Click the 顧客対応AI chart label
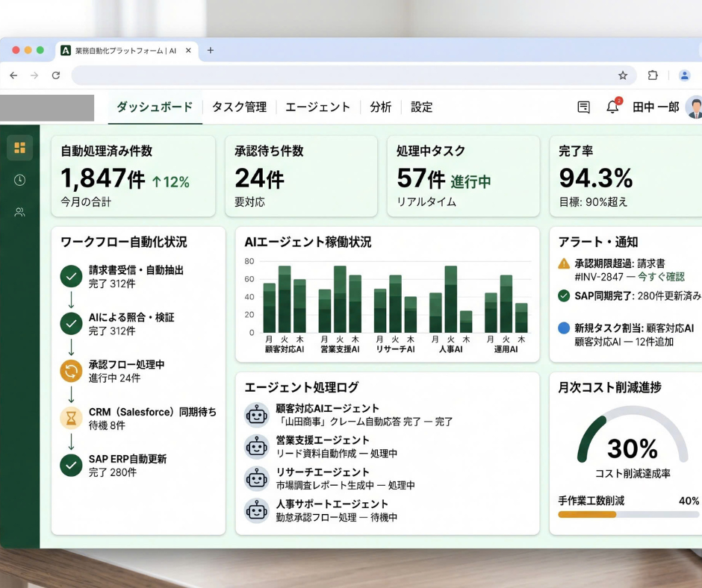Screen dimensions: 702x588 click(285, 349)
